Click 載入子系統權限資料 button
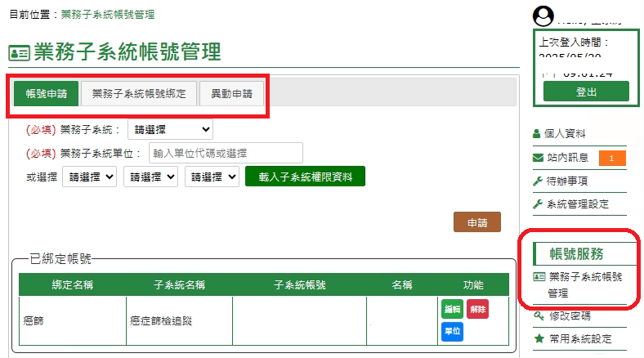The height and width of the screenshot is (358, 644). (304, 177)
